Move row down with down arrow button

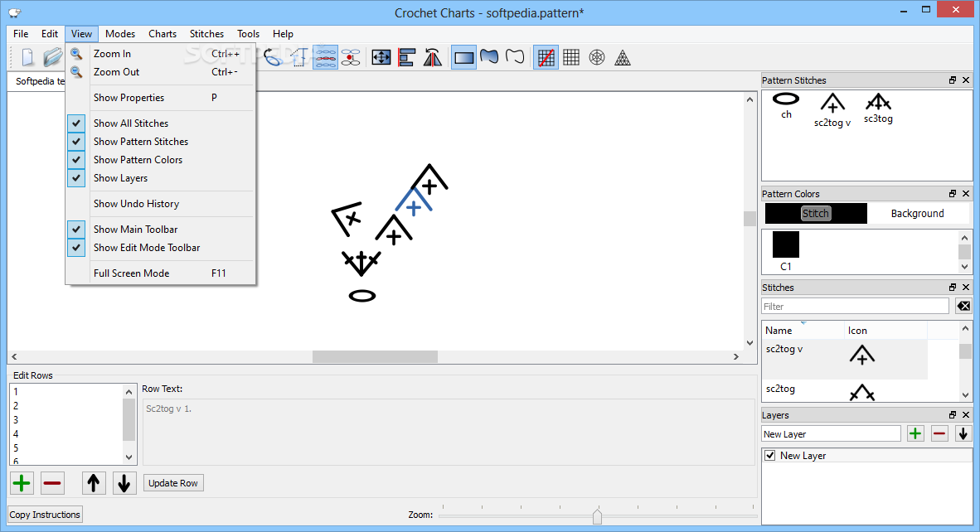124,482
